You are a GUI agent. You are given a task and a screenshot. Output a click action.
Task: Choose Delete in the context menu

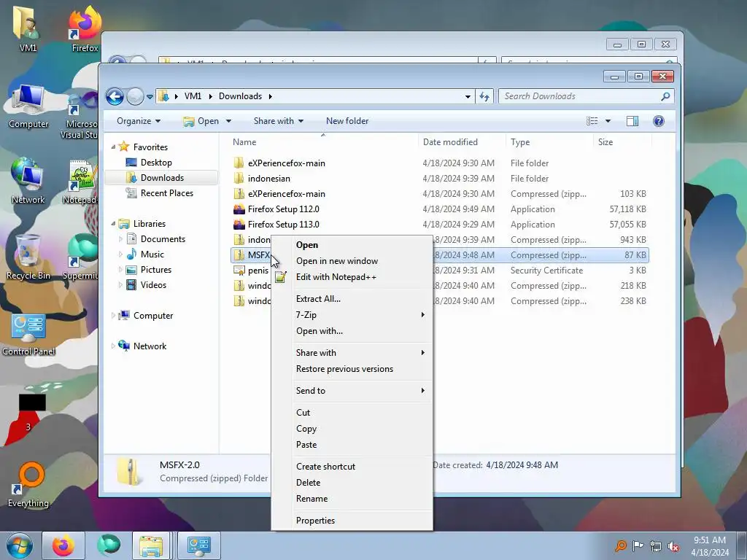point(352,483)
